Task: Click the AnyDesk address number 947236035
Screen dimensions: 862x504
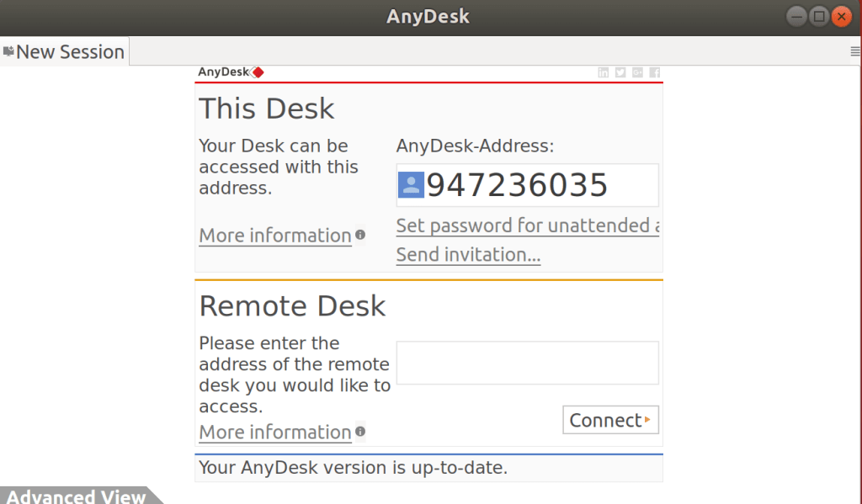Action: click(517, 185)
